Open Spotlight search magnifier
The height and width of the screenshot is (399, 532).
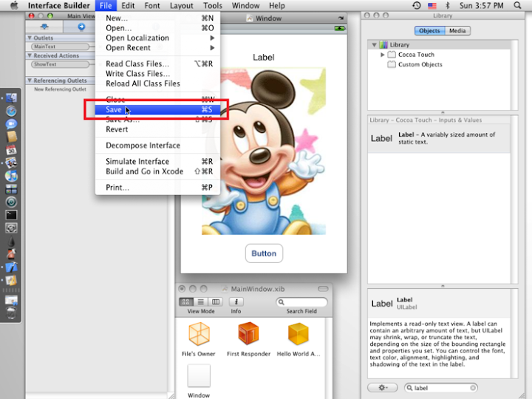pyautogui.click(x=517, y=5)
